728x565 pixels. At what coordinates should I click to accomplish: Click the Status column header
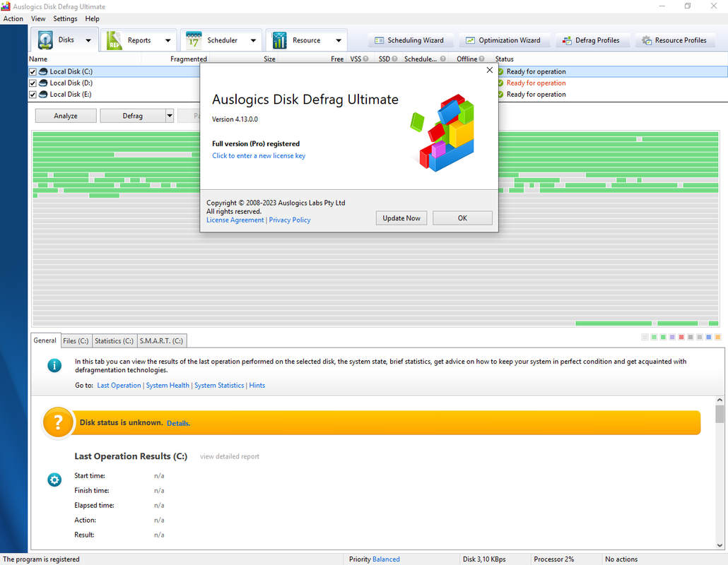(504, 59)
